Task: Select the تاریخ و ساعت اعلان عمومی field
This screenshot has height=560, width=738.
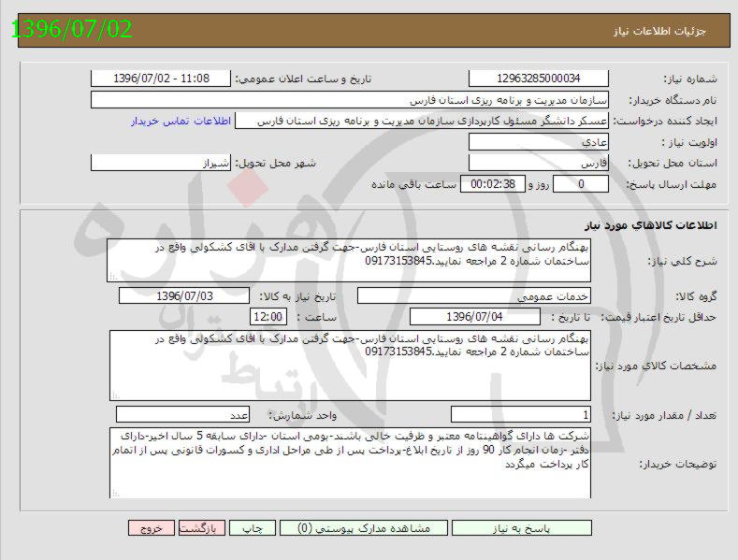Action: coord(160,79)
